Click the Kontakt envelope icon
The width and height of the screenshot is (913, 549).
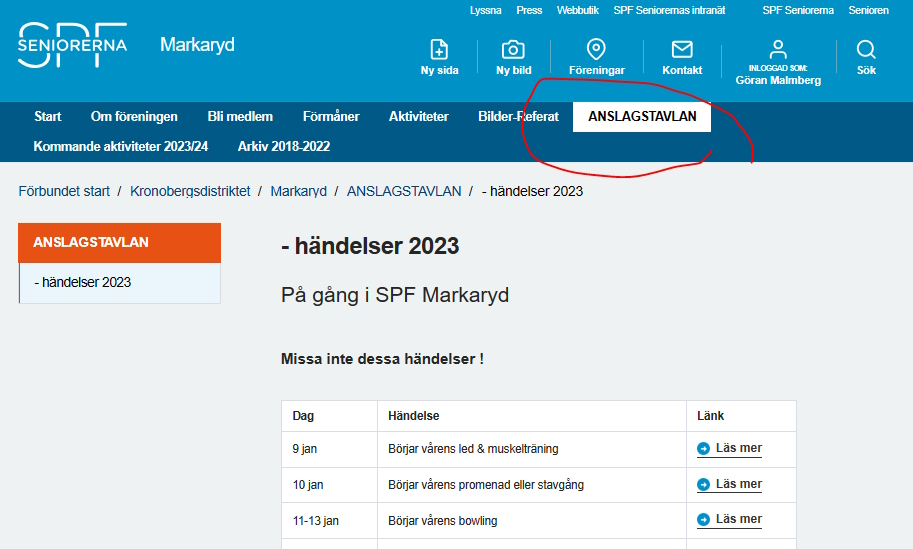(x=682, y=49)
